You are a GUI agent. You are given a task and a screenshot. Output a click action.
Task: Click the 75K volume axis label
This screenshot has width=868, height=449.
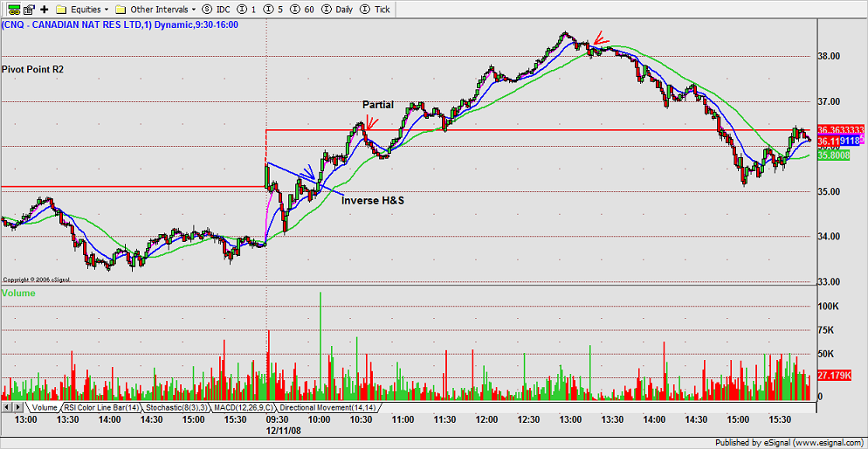click(825, 330)
